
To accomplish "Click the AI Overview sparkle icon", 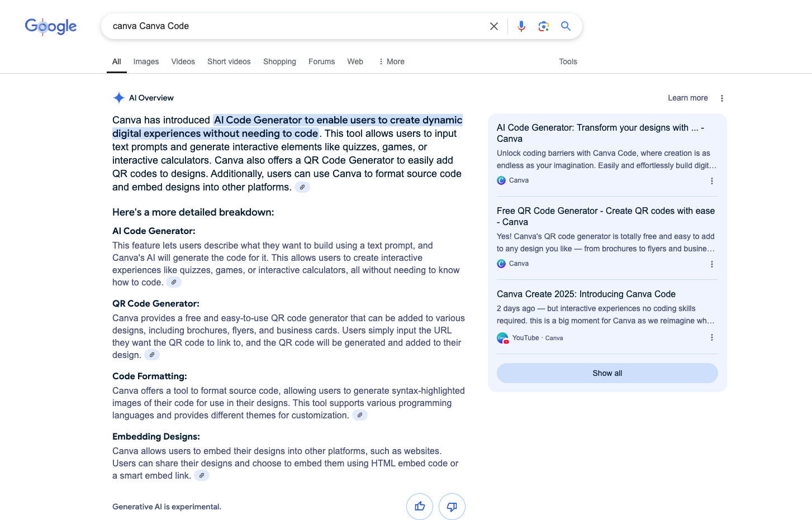I will tap(119, 98).
